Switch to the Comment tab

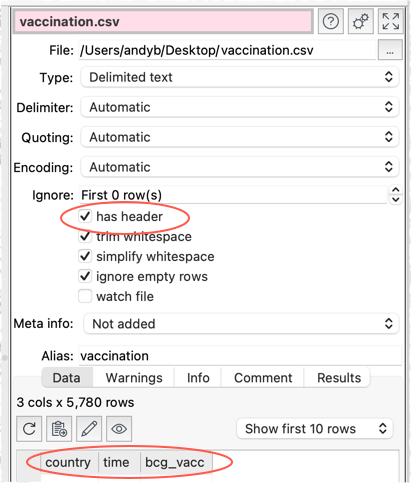click(263, 378)
